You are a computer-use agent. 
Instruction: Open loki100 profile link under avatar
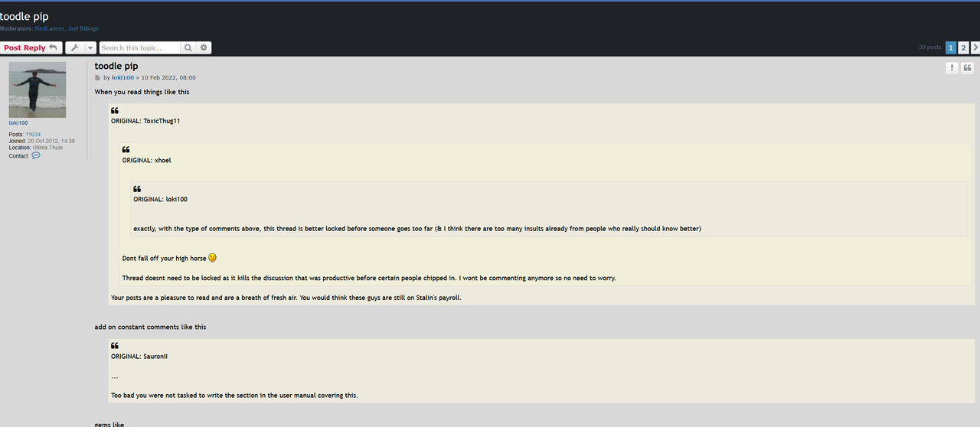(x=18, y=122)
